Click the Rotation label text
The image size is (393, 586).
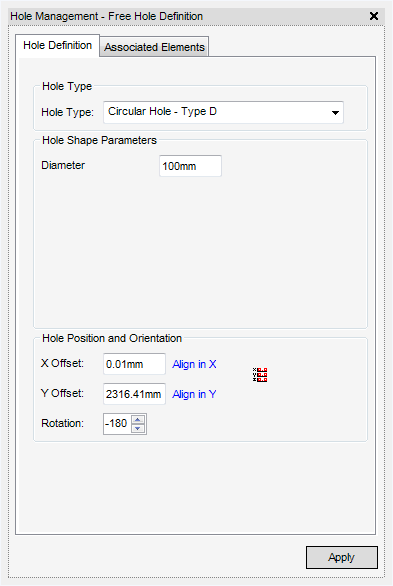[62, 423]
